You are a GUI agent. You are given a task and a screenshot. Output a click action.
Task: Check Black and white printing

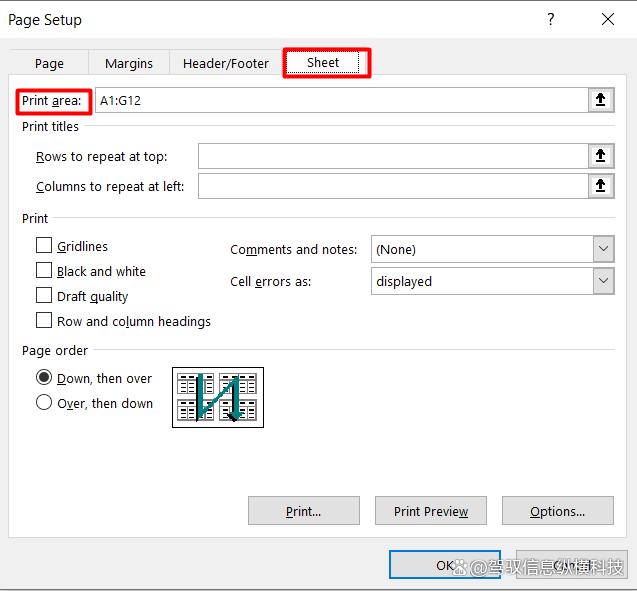click(x=44, y=270)
